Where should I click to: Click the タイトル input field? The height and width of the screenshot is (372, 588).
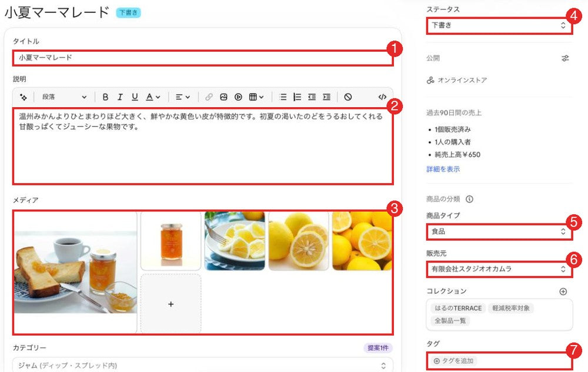[203, 58]
